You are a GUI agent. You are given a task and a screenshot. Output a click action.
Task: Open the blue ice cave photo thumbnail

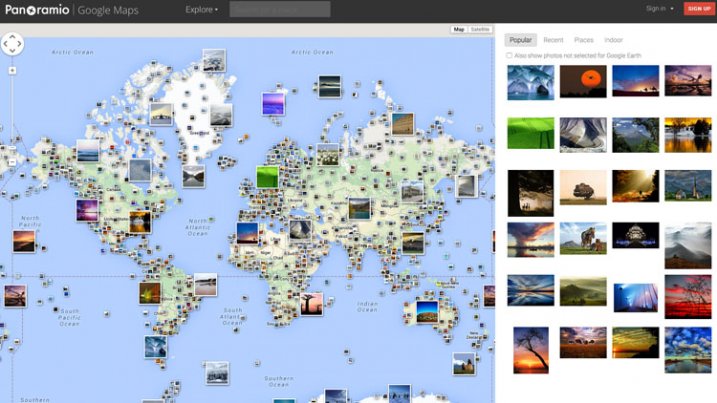(x=531, y=82)
